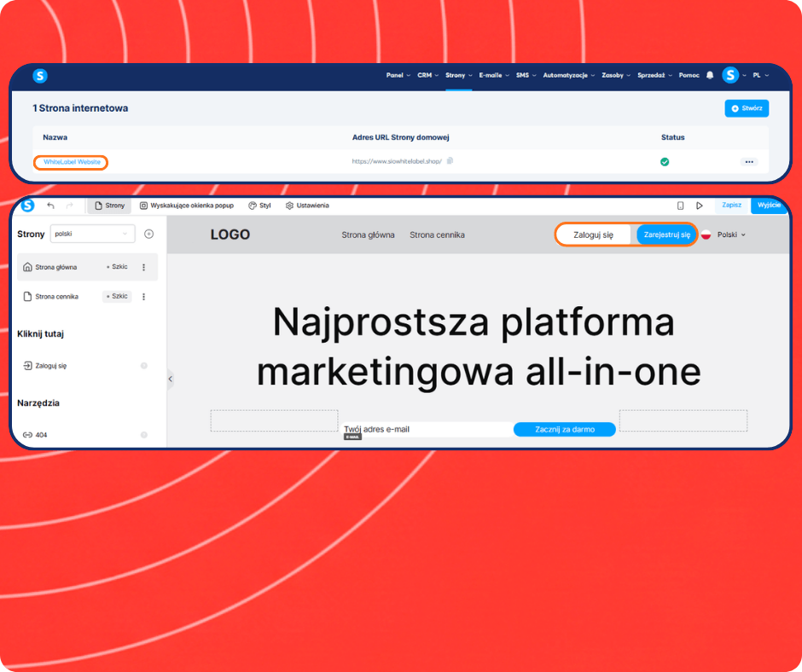Image resolution: width=802 pixels, height=672 pixels.
Task: Open the Zasoby dropdown menu
Action: pos(616,75)
